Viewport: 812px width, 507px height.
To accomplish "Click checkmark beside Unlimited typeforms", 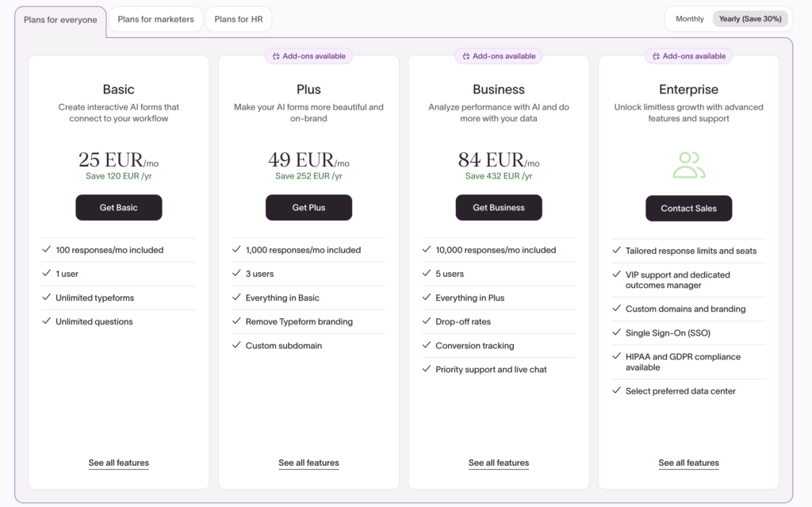I will [x=47, y=298].
